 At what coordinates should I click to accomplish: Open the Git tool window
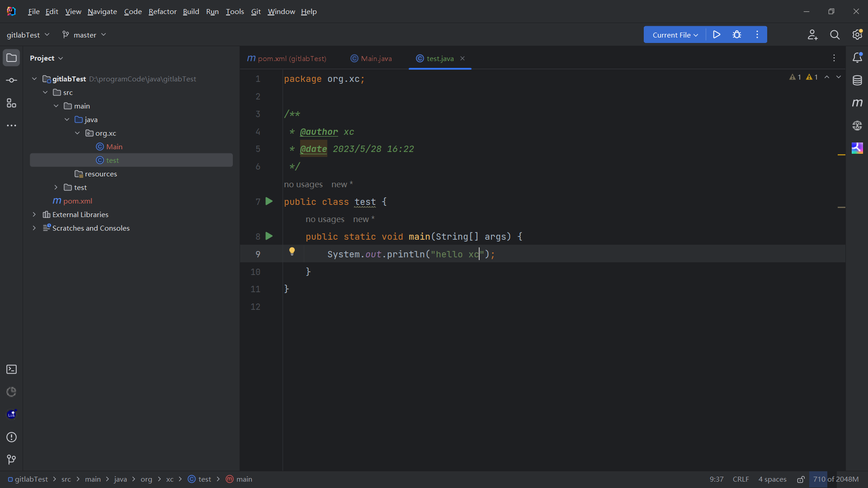click(11, 460)
